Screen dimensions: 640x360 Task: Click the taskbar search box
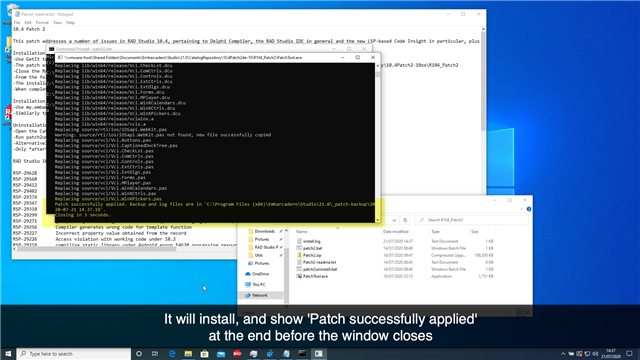point(74,353)
